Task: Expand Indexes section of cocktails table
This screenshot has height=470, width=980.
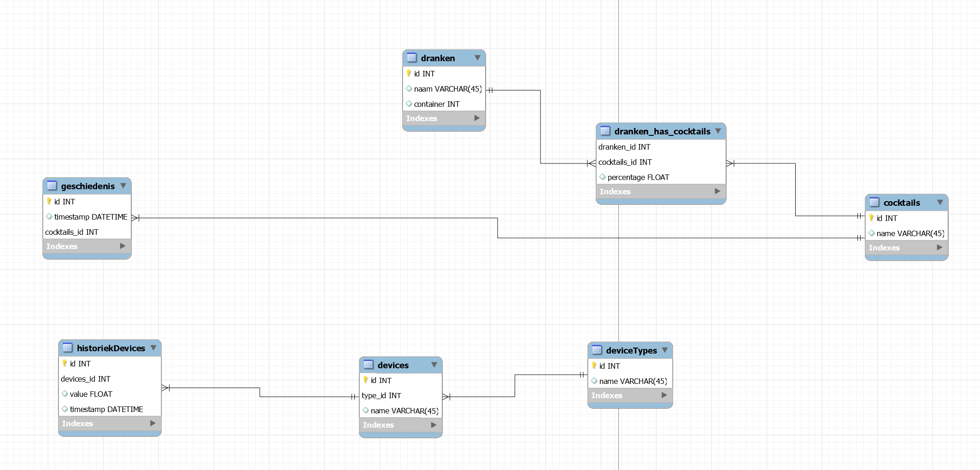Action: tap(939, 248)
